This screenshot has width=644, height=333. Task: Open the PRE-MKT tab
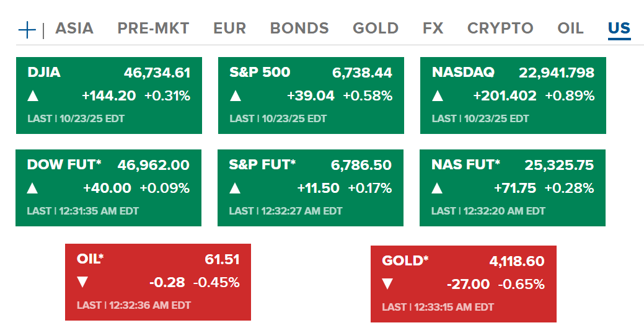pyautogui.click(x=153, y=29)
